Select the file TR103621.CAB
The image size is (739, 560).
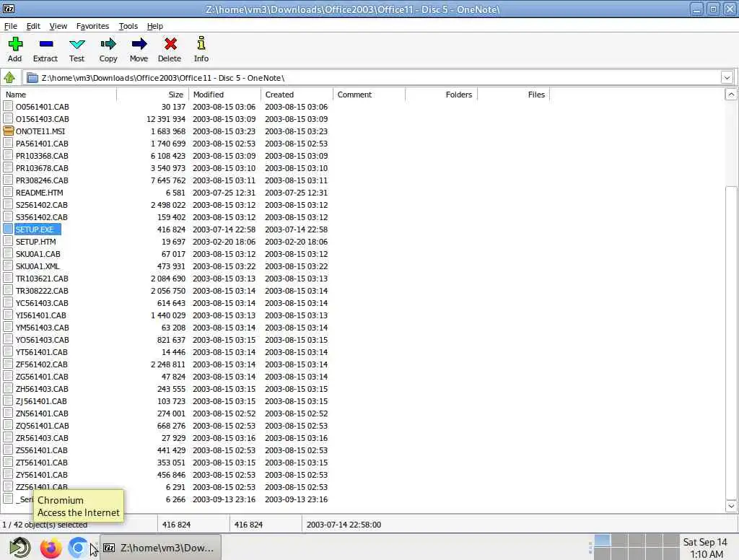coord(42,278)
